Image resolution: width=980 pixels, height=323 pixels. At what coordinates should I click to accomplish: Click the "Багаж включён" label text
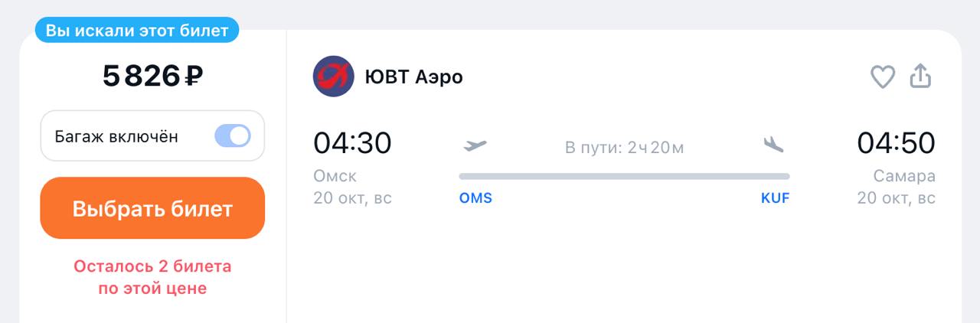tap(116, 137)
